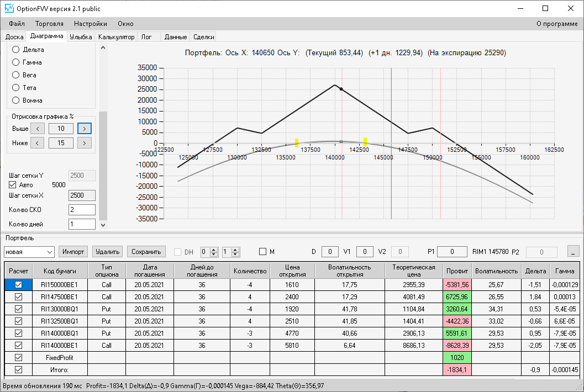Collapse portfolio panel with underscore button
Viewport: 584px width, 392px height.
click(573, 251)
